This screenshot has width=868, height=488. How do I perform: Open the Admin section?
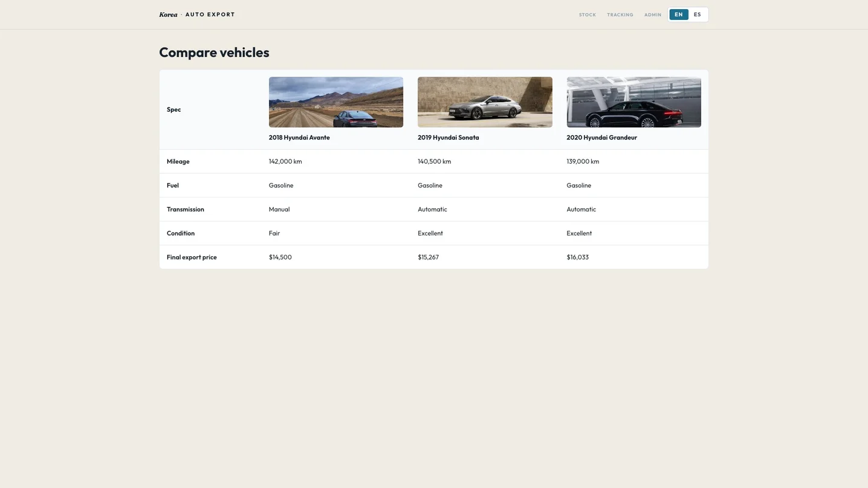point(653,14)
